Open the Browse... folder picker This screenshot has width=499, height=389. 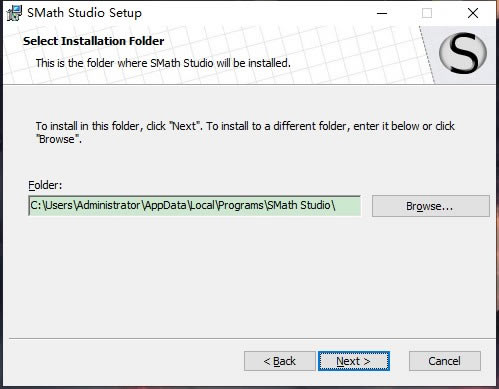(431, 206)
